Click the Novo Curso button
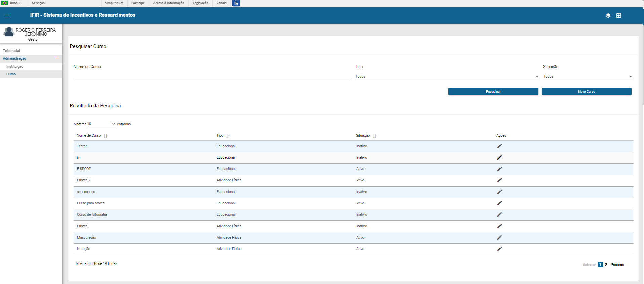 [x=586, y=92]
